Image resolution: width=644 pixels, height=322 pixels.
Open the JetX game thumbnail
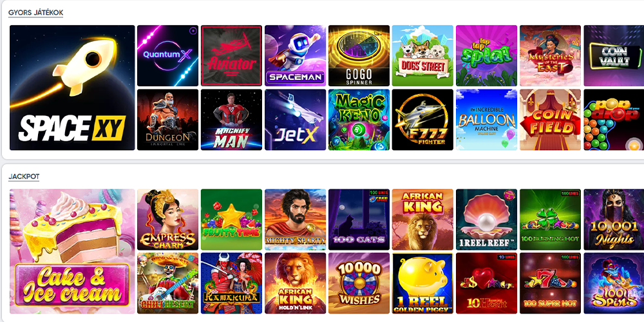pyautogui.click(x=296, y=120)
